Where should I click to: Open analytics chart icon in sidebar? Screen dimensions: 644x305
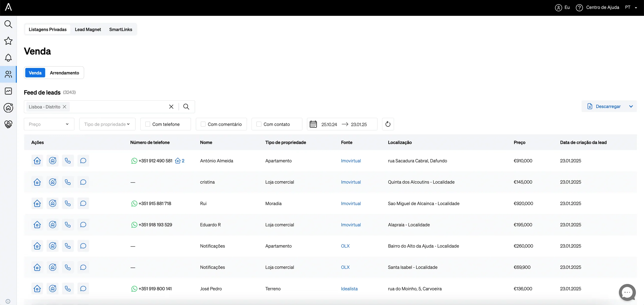pos(8,91)
